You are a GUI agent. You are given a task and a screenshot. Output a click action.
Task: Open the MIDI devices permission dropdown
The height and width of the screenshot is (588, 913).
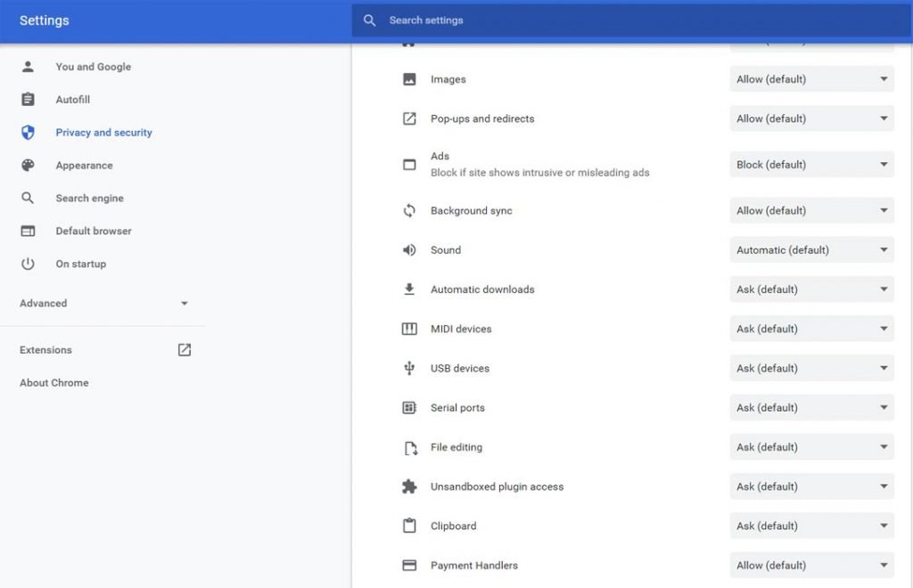point(811,329)
